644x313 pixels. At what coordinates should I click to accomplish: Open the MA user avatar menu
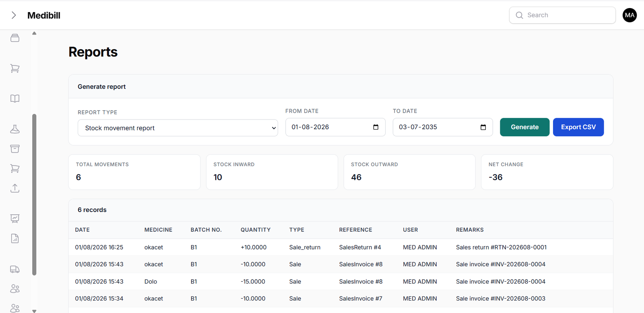tap(630, 15)
